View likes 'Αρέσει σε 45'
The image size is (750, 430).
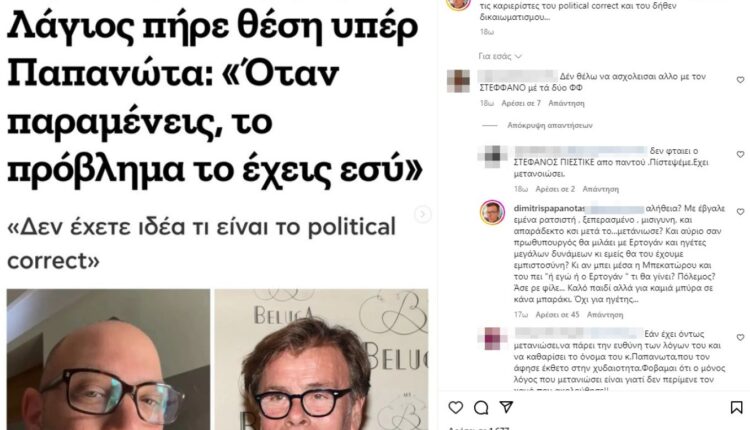[x=557, y=315]
